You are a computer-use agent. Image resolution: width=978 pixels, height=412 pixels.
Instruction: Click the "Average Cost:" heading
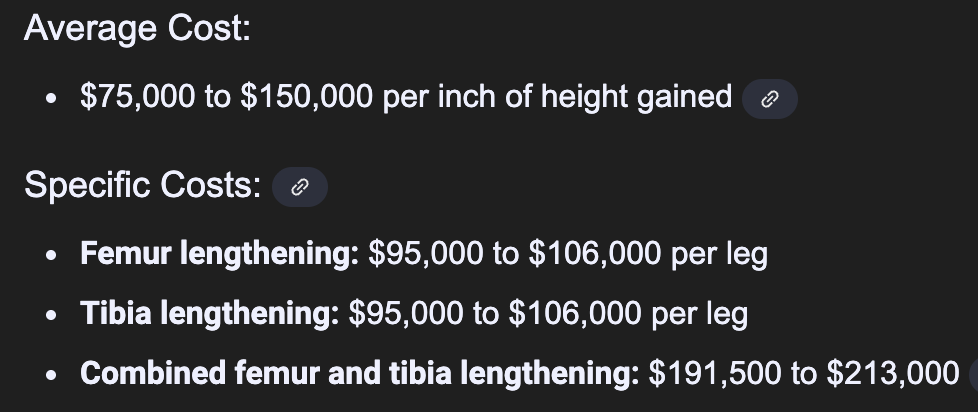coord(137,28)
